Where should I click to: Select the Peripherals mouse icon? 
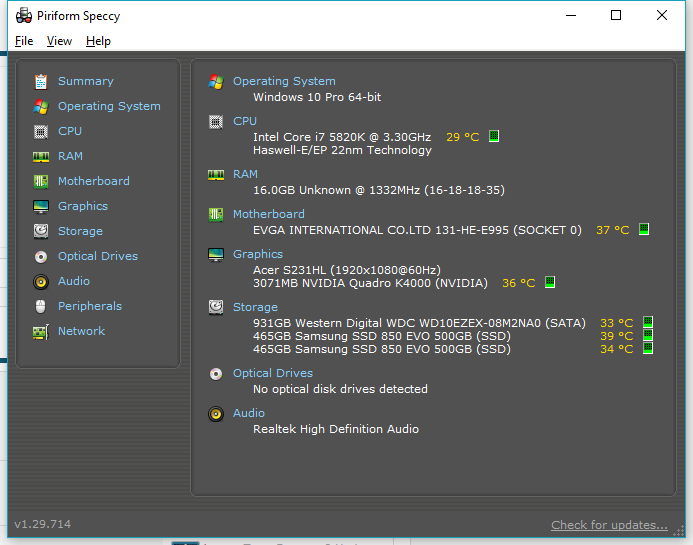coord(41,306)
